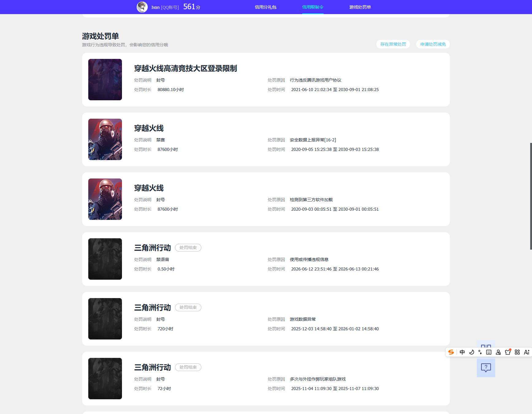Toggle punctuation mode icon in IME bar

click(x=480, y=352)
